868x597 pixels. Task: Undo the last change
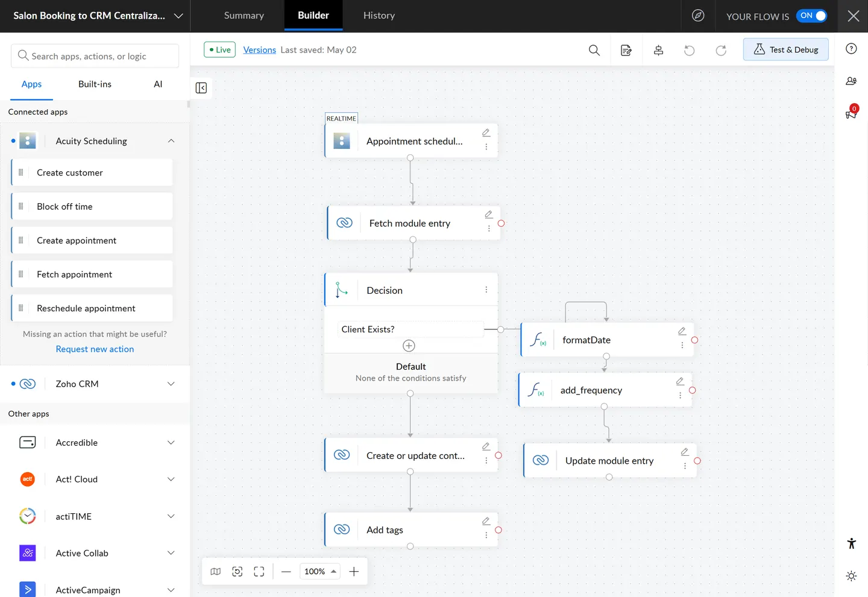click(x=690, y=50)
